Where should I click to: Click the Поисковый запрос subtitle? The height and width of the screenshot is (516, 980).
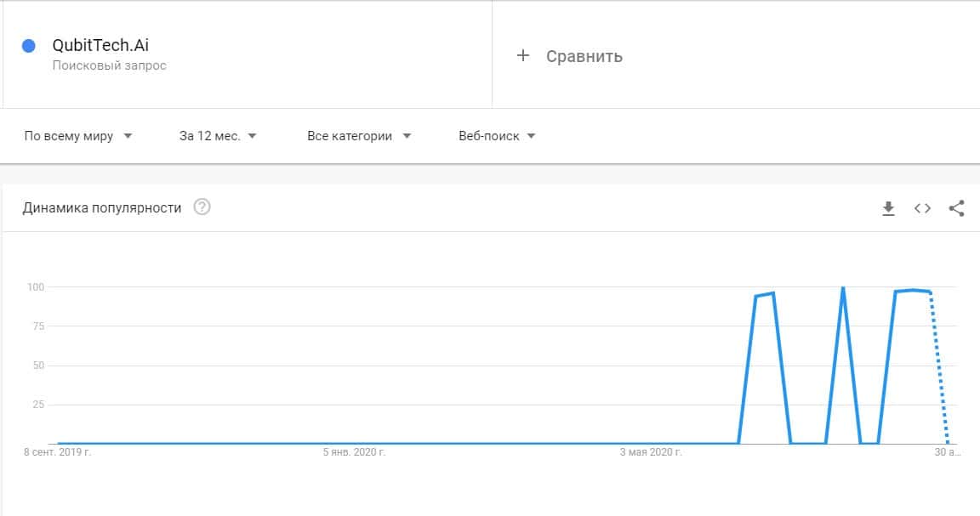pyautogui.click(x=109, y=65)
